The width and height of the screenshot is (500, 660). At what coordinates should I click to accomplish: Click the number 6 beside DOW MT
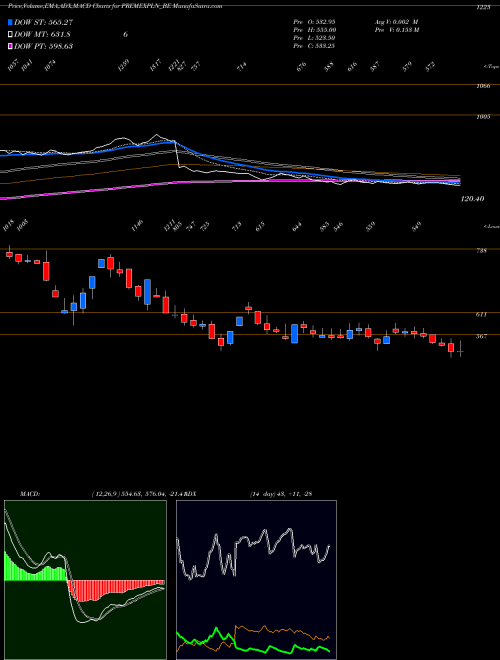pyautogui.click(x=125, y=34)
